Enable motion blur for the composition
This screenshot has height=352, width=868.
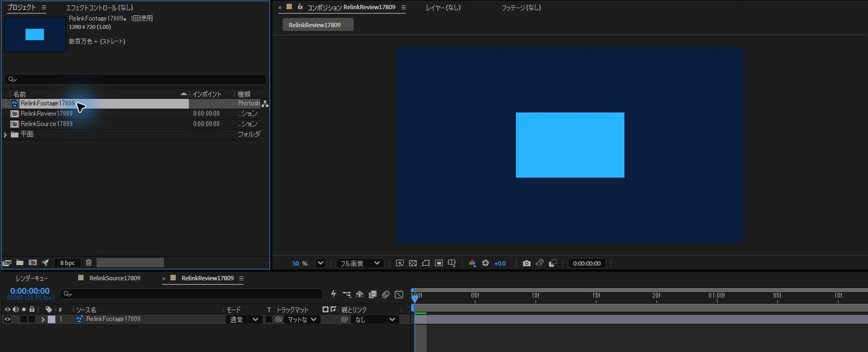pos(386,294)
